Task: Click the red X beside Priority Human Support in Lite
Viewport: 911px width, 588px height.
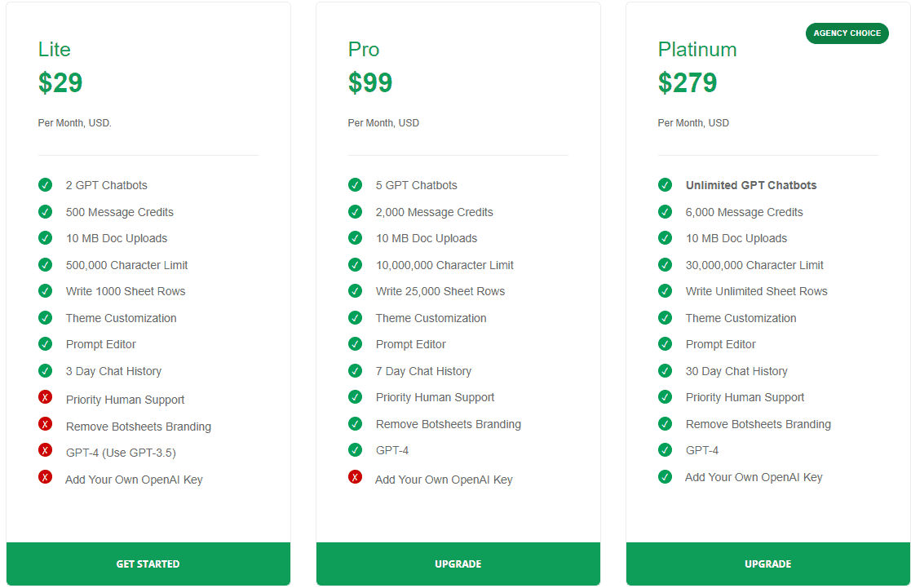Action: coord(46,397)
